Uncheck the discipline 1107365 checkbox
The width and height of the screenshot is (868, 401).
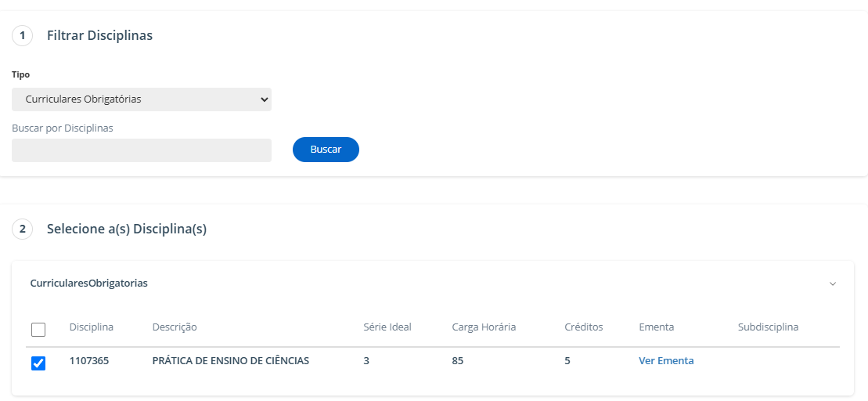click(38, 363)
